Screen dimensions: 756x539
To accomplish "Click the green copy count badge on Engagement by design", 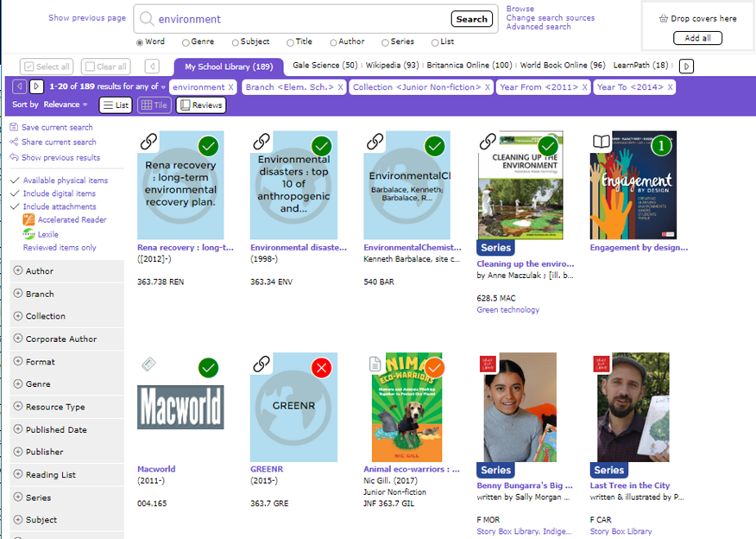I will pyautogui.click(x=661, y=145).
